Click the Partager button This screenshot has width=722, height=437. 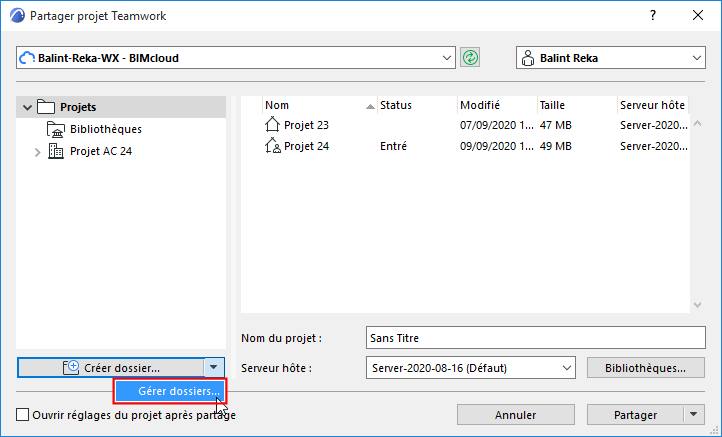tap(635, 415)
